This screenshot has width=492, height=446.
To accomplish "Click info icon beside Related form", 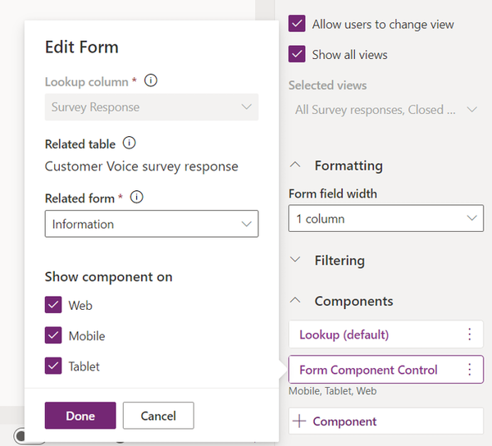I will pos(137,197).
